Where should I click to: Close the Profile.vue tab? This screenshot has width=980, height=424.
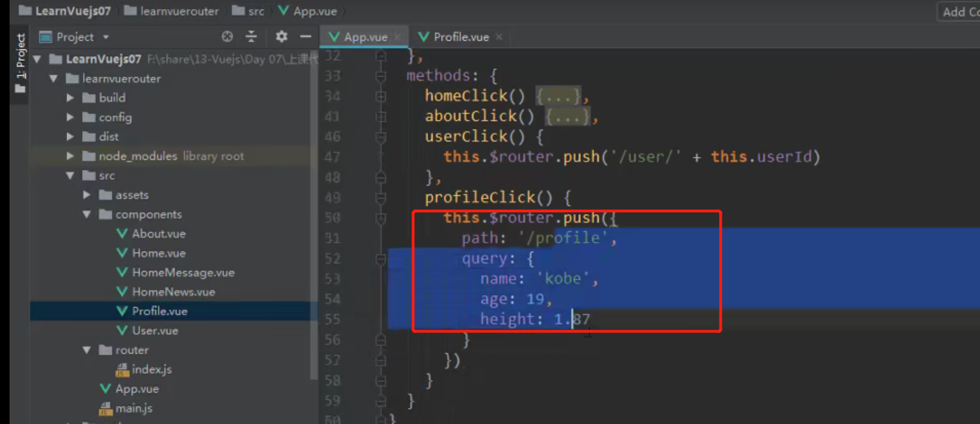click(x=500, y=36)
